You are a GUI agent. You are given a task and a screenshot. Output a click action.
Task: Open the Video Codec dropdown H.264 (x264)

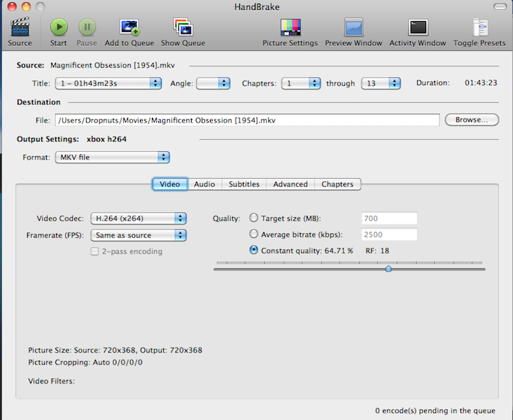coord(139,218)
